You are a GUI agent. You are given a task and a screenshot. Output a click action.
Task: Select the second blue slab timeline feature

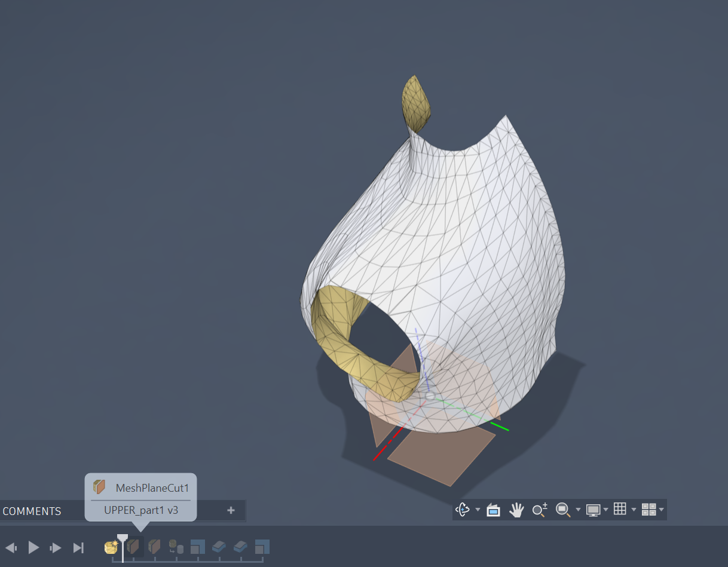point(241,547)
